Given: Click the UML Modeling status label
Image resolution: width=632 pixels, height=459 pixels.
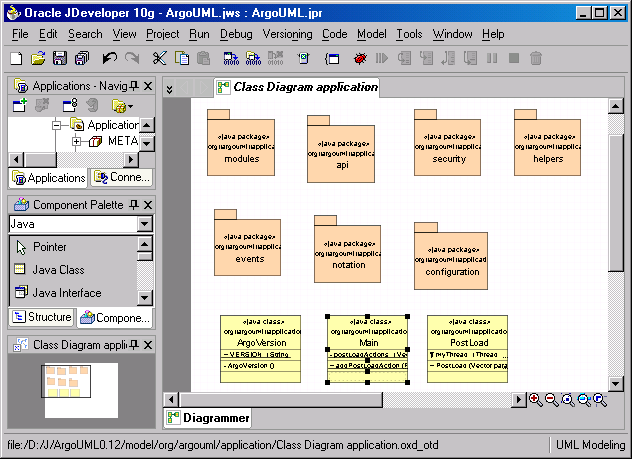Looking at the screenshot, I should (590, 445).
